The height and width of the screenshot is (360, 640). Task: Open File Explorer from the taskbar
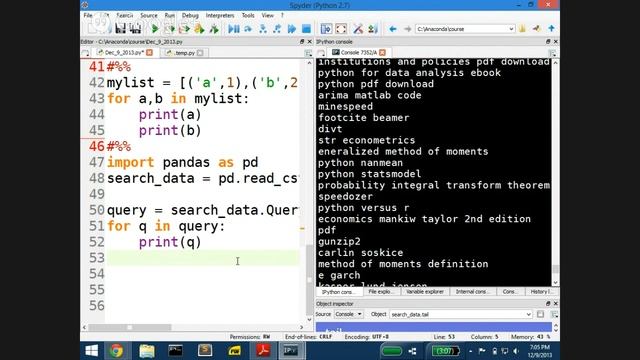(x=147, y=351)
